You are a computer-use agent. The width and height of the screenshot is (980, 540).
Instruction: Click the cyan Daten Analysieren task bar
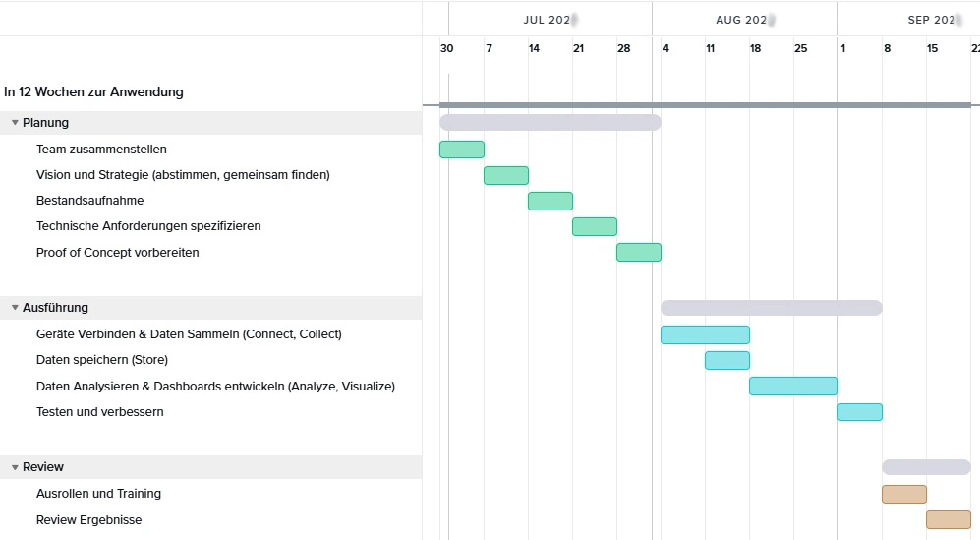793,386
